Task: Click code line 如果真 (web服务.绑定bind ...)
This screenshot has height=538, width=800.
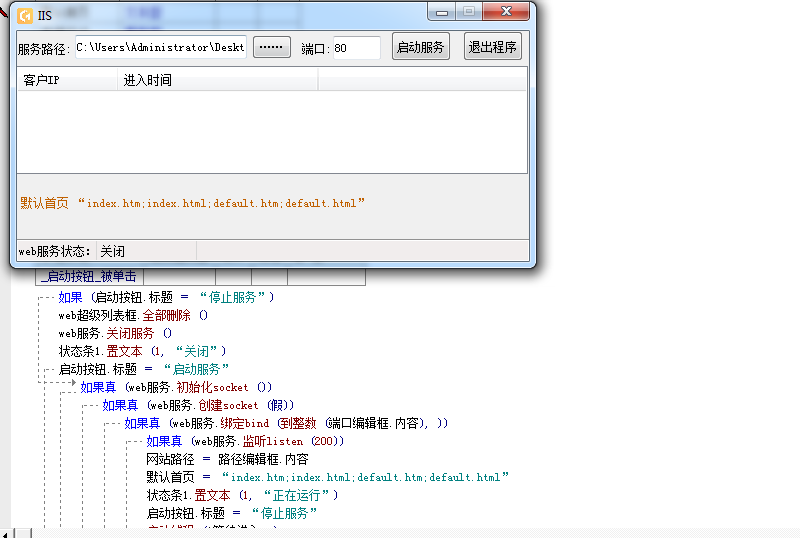Action: pos(286,423)
